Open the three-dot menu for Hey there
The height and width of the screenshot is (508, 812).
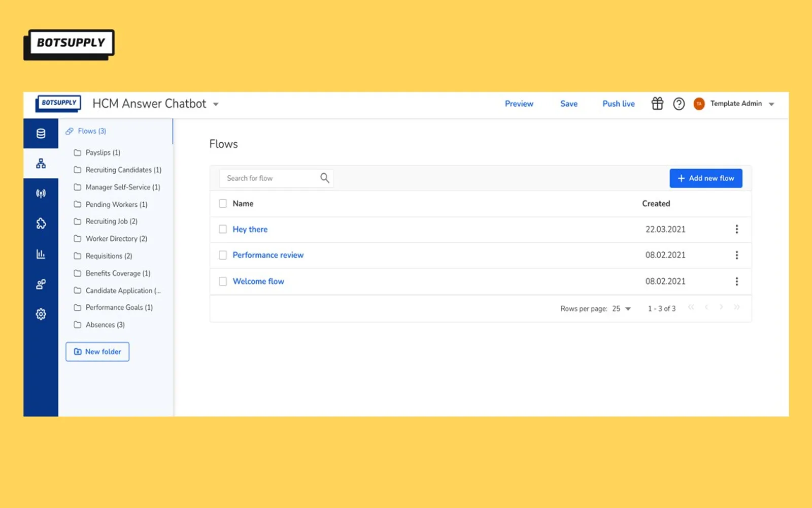click(x=736, y=229)
